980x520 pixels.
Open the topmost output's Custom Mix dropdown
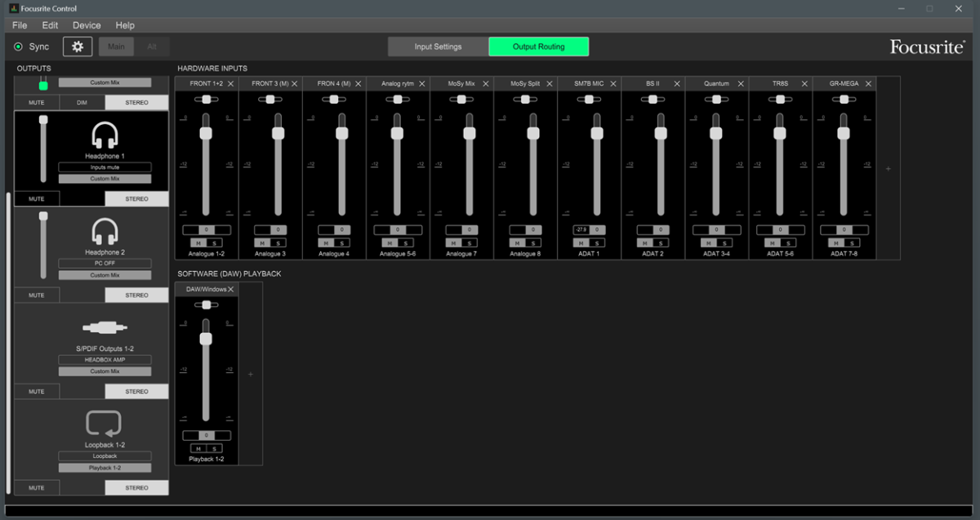tap(105, 82)
